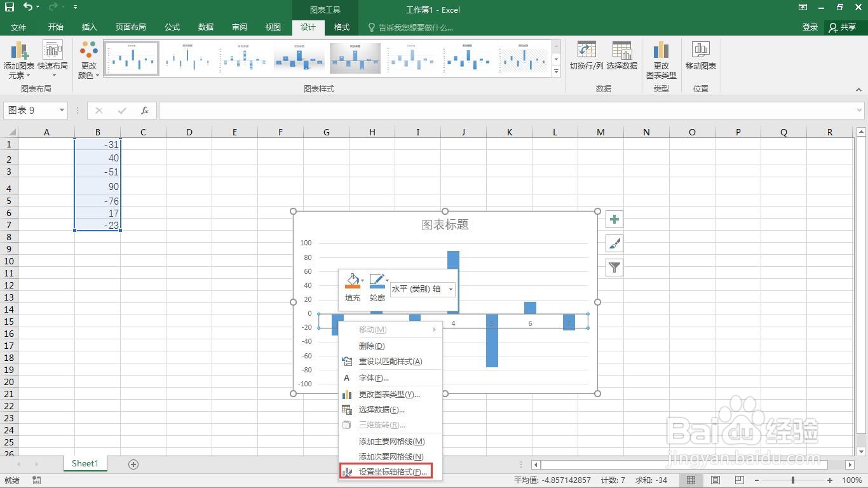Screen dimensions: 868x488
Task: Open Change Colors palette
Action: pos(89,60)
